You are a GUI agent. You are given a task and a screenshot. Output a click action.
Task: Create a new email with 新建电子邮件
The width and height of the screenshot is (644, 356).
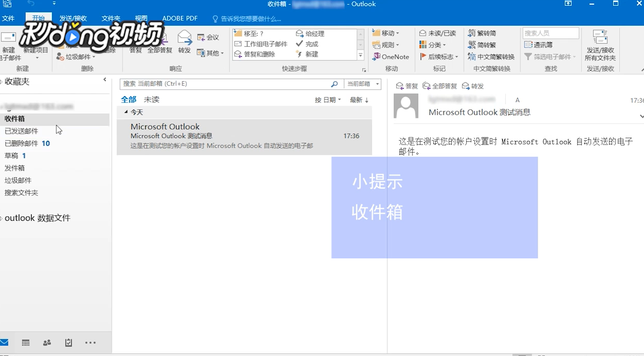[9, 46]
